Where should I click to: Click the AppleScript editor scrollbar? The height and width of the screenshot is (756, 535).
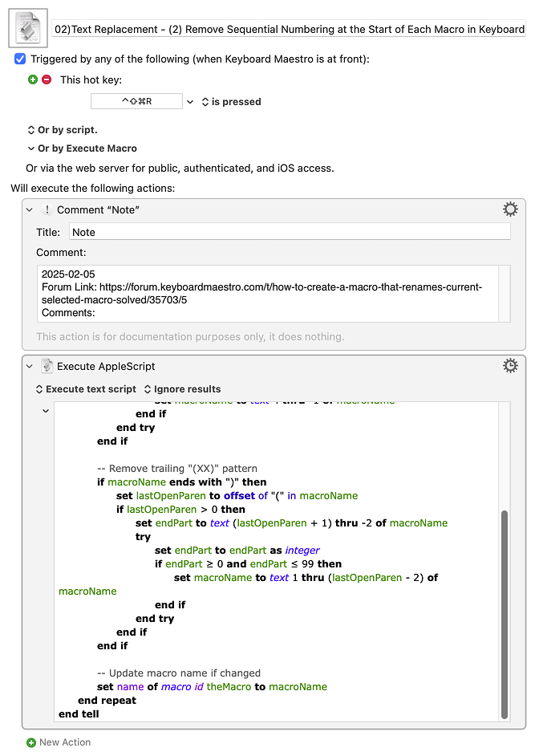tap(505, 614)
